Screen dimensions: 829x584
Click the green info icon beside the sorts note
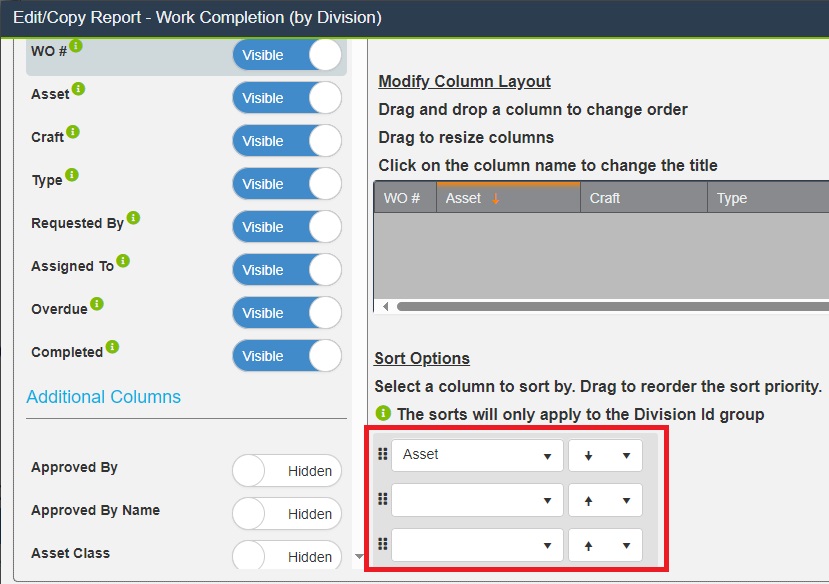(x=383, y=413)
